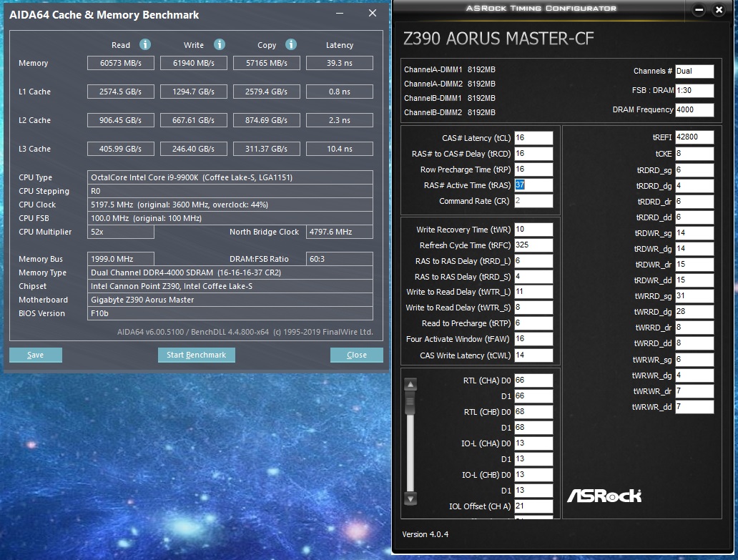Select the tRDRD_dg field
Viewport: 738px width, 560px height.
(694, 186)
